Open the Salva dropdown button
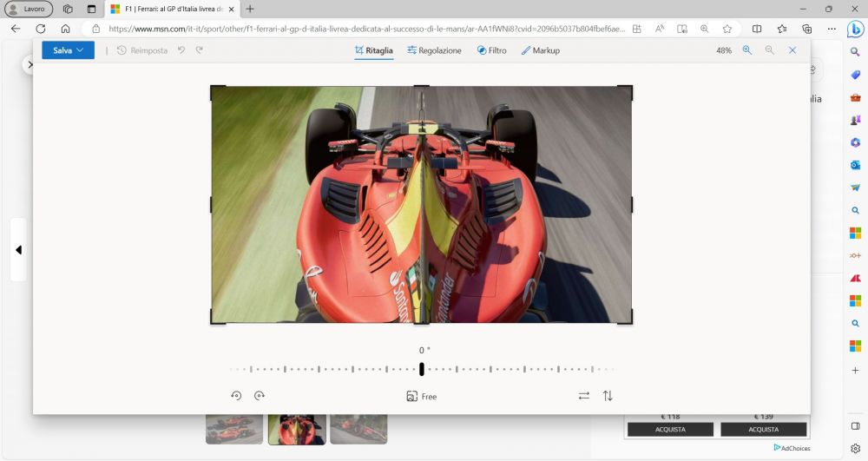 tap(68, 50)
